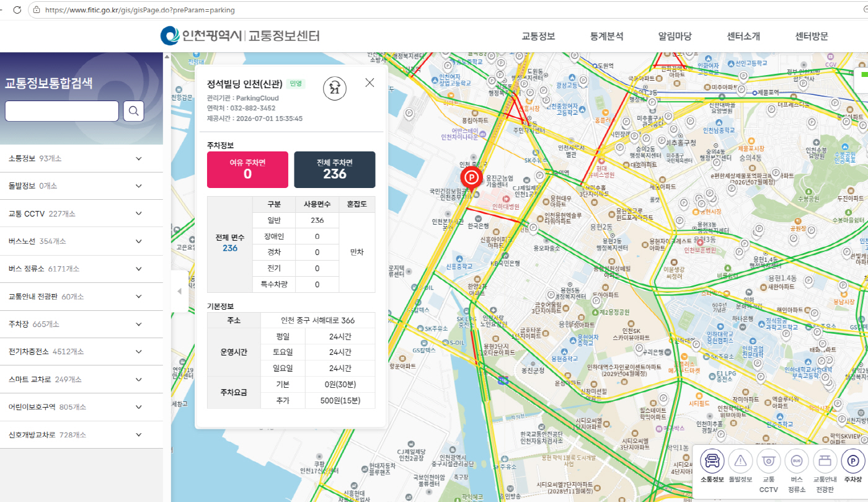
Task: Toggle 교통 CCTV layer icon
Action: point(769,461)
